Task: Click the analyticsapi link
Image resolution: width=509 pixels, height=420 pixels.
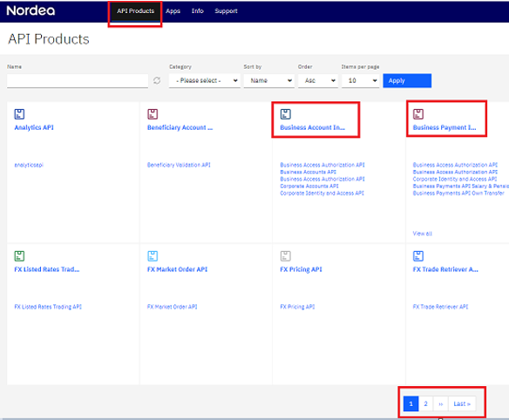Action: pos(29,165)
